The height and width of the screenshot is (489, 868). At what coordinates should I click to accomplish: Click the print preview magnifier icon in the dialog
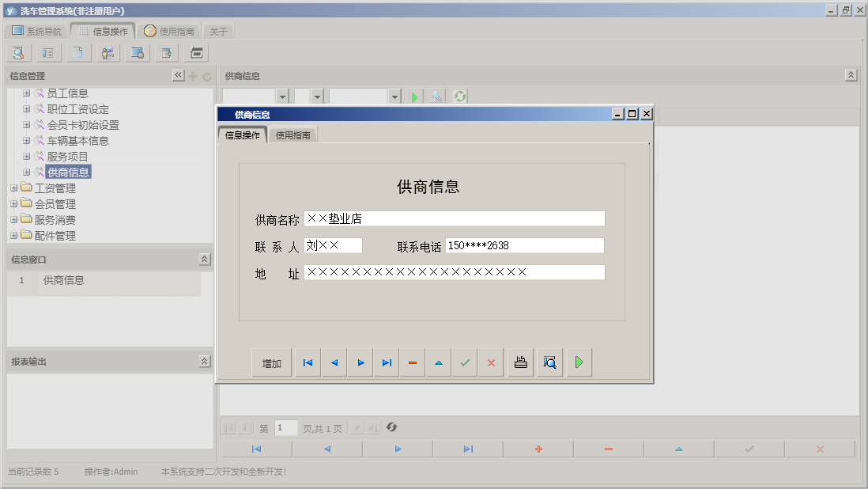point(549,362)
